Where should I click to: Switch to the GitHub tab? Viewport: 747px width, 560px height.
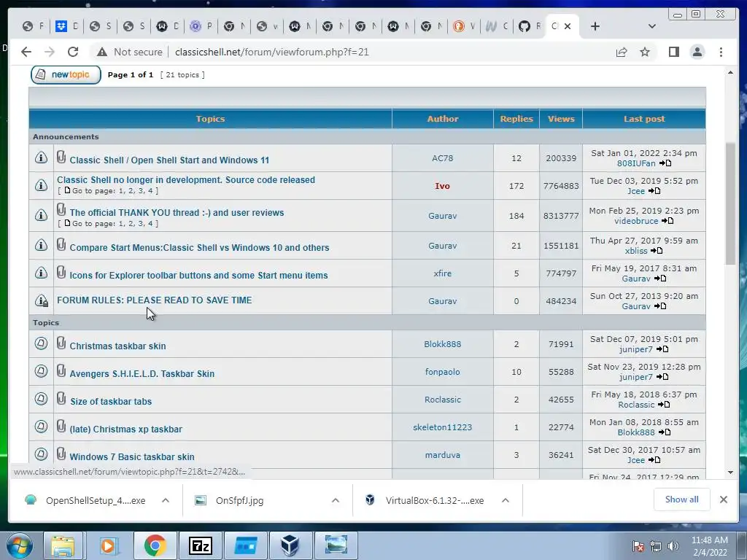coord(530,26)
